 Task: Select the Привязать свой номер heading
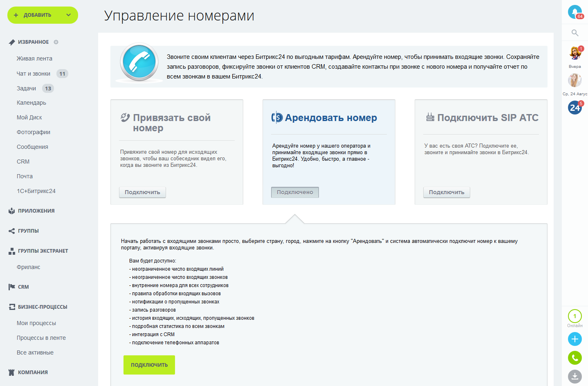[x=172, y=123]
